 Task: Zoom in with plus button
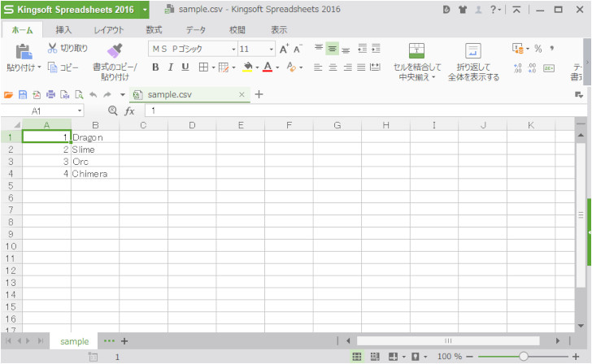point(576,356)
